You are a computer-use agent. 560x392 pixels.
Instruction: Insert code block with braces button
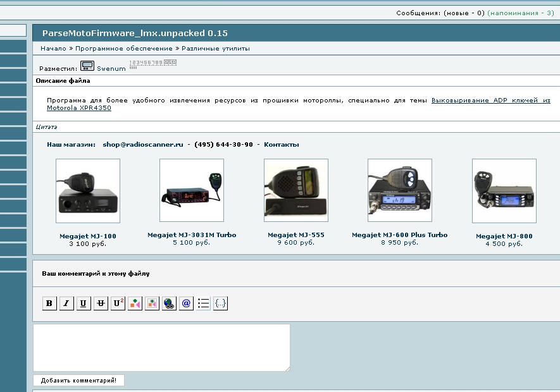[220, 303]
